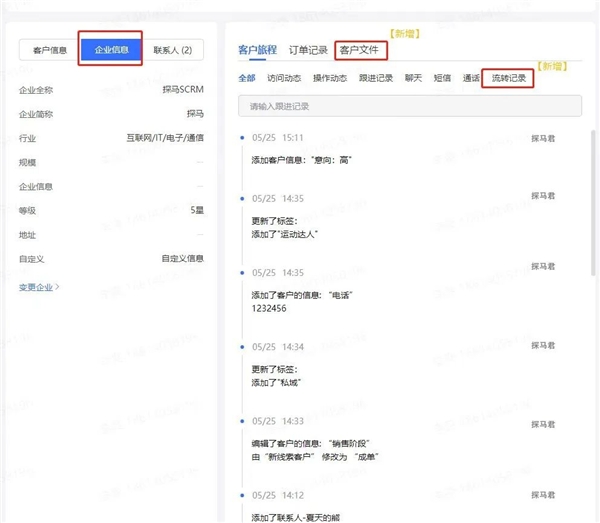
Task: Open the 流转记录 filter
Action: pos(509,78)
